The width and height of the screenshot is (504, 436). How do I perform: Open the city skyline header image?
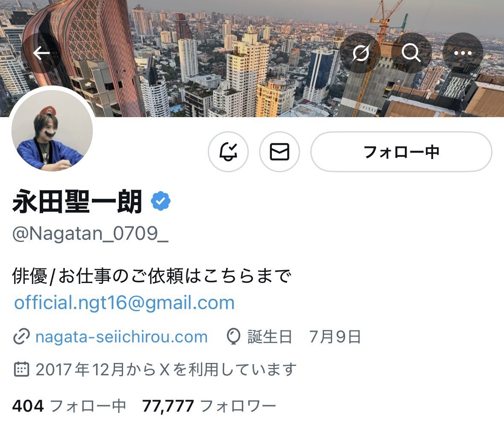(x=252, y=59)
